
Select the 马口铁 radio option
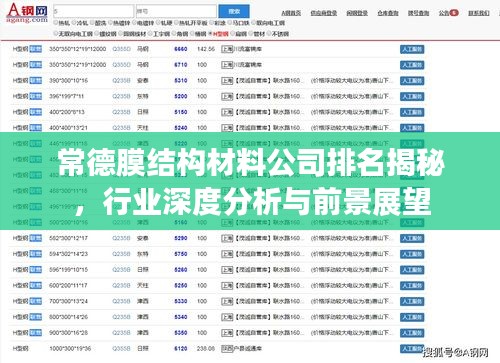(x=230, y=23)
